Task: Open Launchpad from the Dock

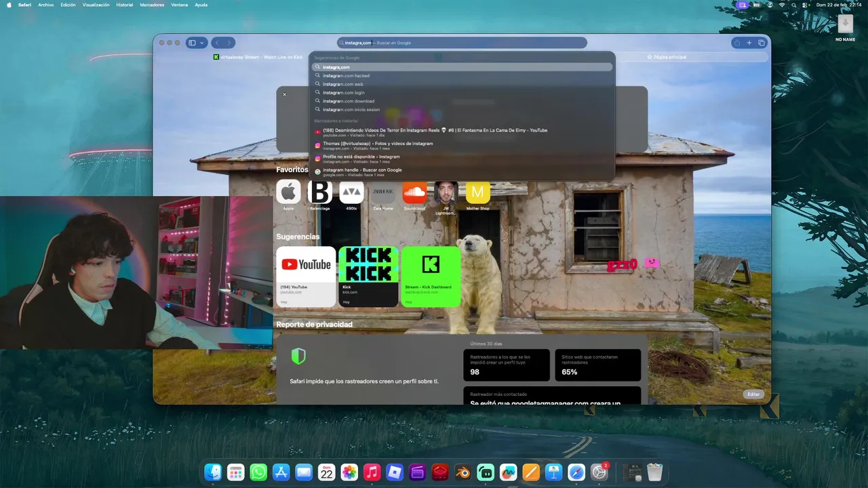Action: 235,472
